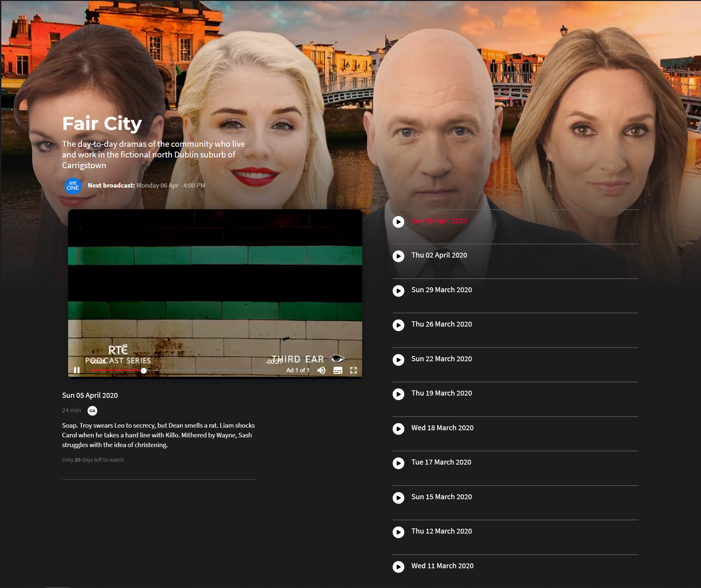Open fullscreen mode in the video player

coord(353,370)
